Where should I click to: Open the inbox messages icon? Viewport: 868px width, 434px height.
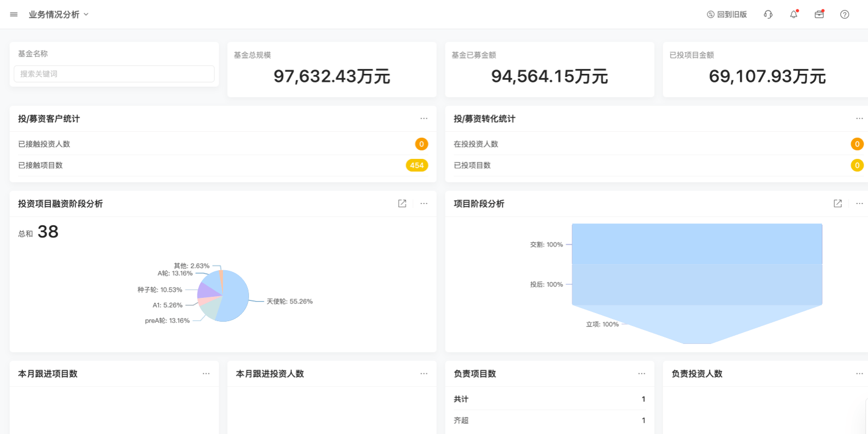pyautogui.click(x=819, y=15)
